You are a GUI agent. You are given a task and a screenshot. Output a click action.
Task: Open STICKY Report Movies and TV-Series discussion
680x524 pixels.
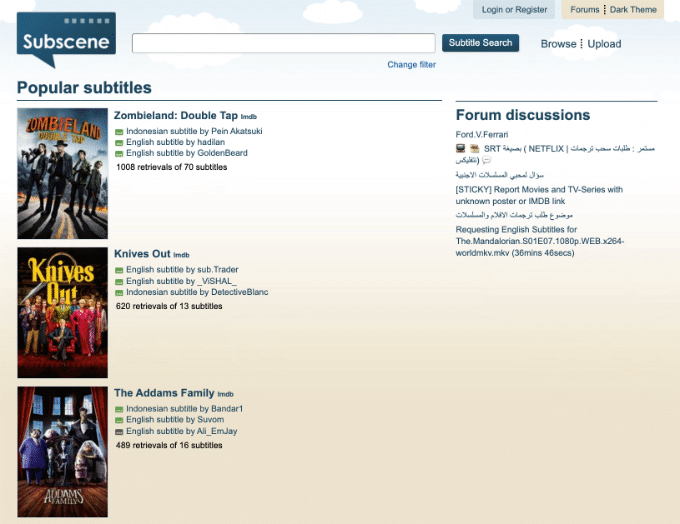point(539,195)
